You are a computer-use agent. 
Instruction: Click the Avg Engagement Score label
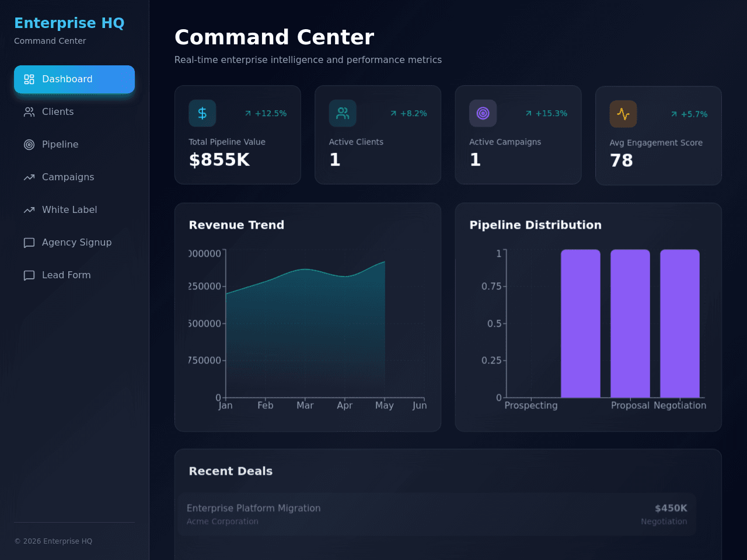point(656,143)
